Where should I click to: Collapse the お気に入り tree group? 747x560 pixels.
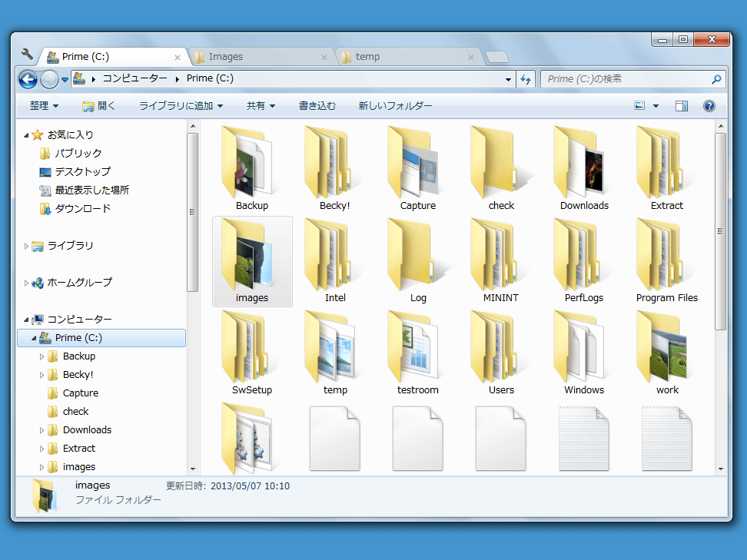pos(26,136)
